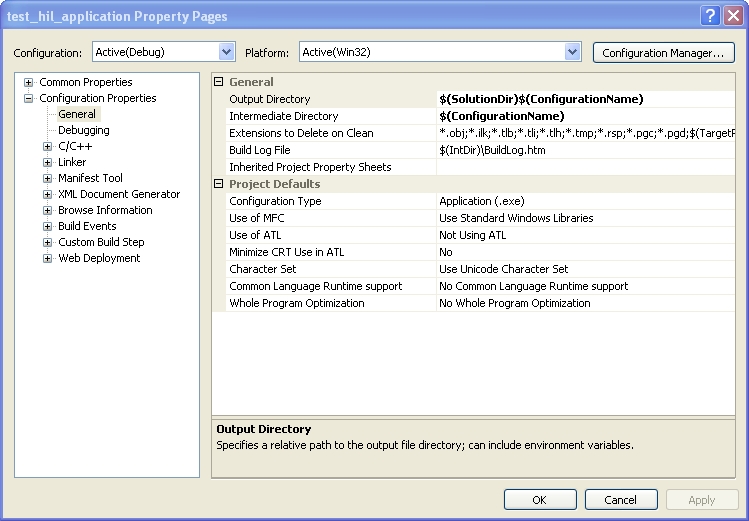Viewport: 749px width, 521px height.
Task: Open the Configuration dropdown
Action: [x=226, y=52]
